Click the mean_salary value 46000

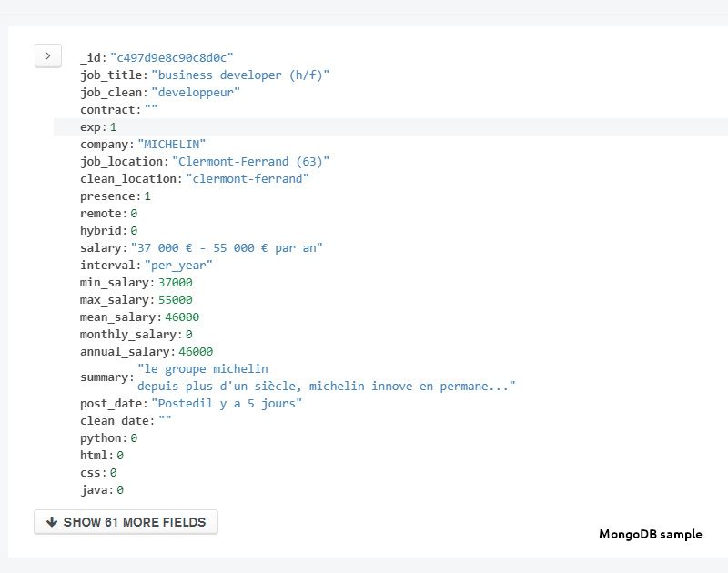click(x=182, y=317)
